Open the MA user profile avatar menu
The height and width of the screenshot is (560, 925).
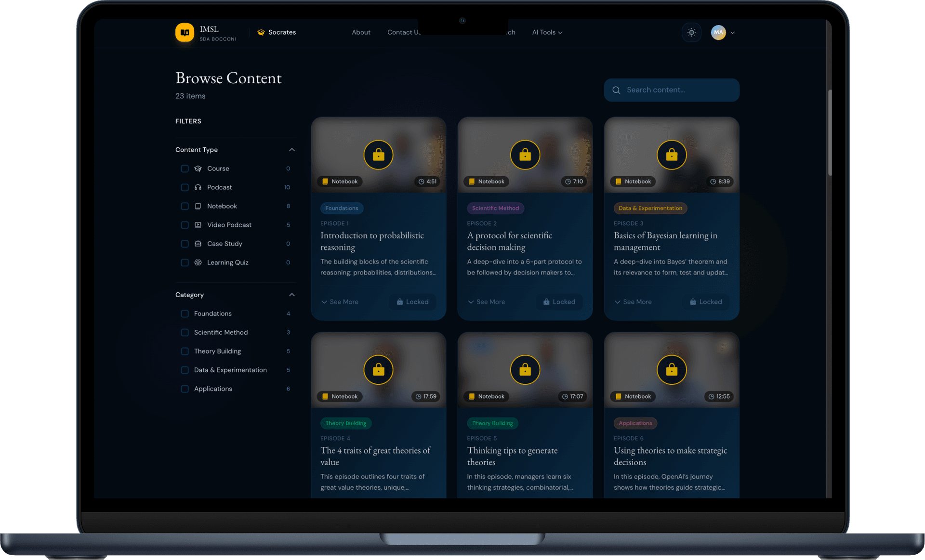[718, 32]
